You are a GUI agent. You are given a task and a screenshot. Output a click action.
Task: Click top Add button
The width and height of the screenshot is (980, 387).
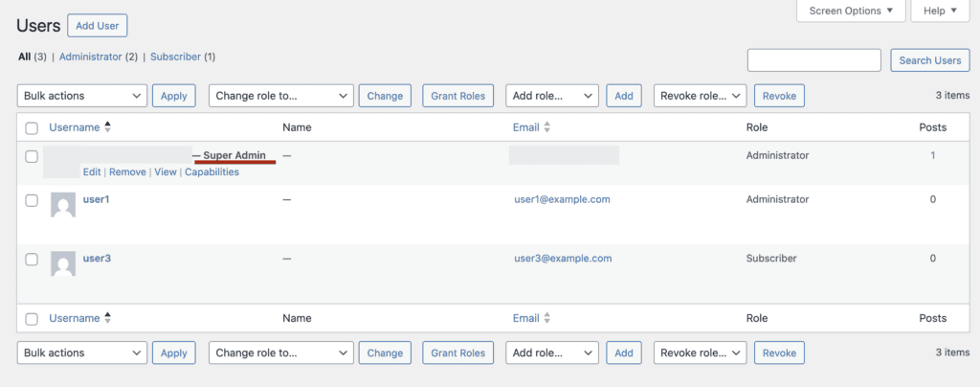[624, 96]
